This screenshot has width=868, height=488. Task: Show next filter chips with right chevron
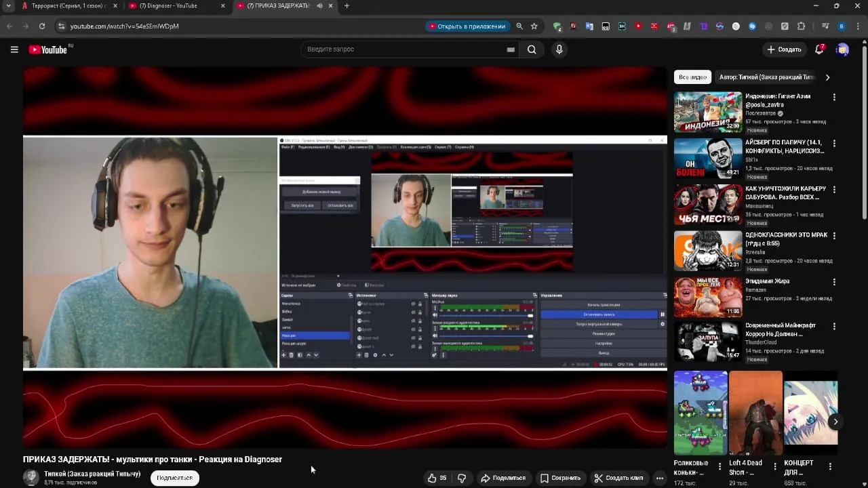pyautogui.click(x=827, y=77)
